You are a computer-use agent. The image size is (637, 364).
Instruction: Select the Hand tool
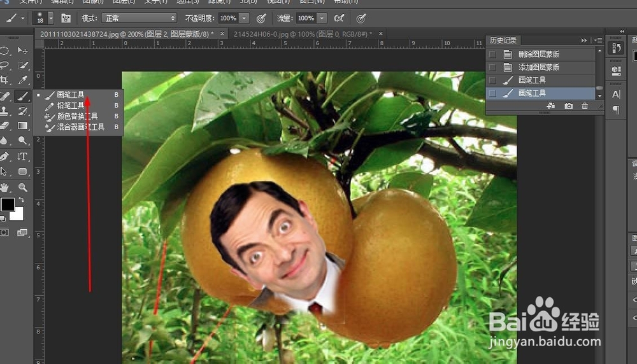(4, 188)
